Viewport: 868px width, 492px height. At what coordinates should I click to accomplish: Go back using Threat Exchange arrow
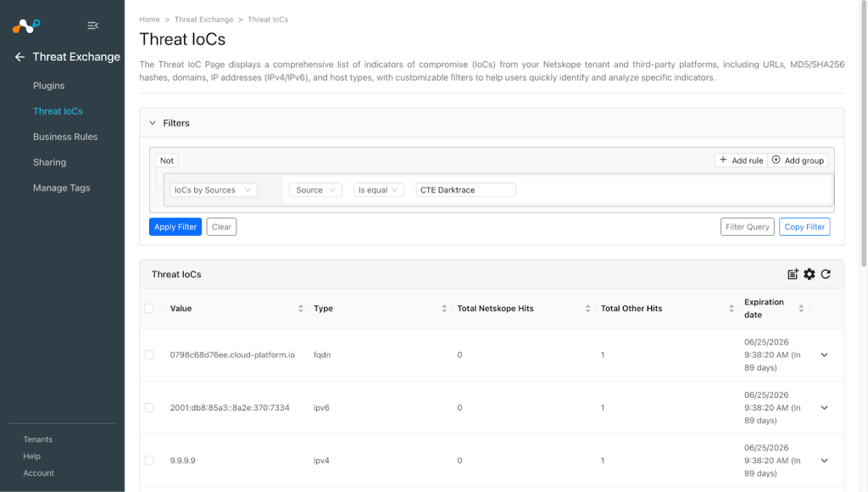point(20,57)
